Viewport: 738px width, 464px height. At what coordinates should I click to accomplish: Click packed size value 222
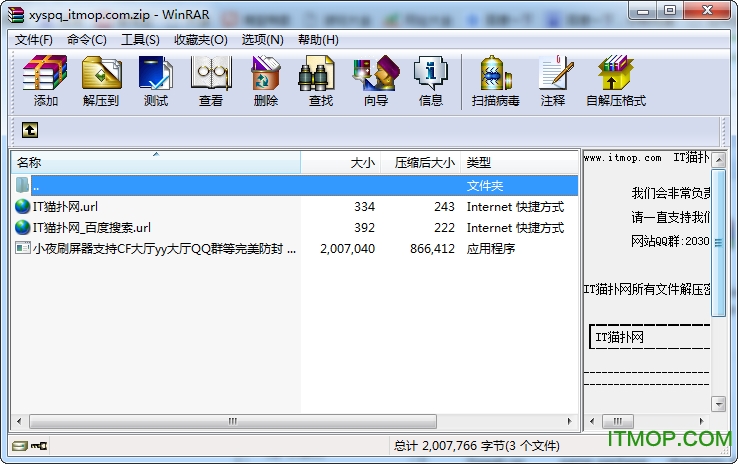tap(444, 228)
